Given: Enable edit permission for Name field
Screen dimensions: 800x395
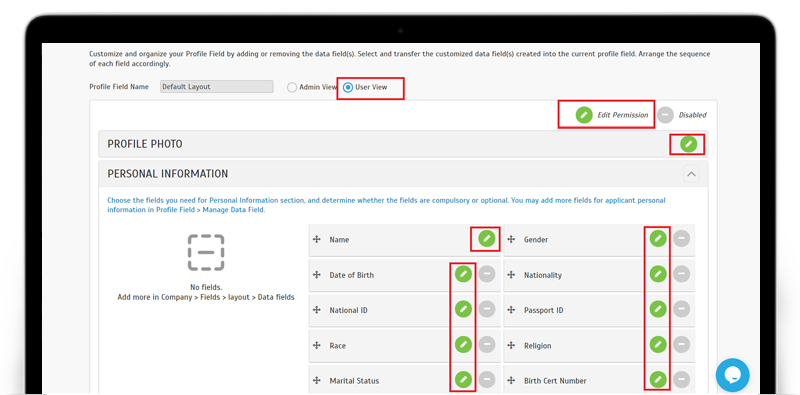Looking at the screenshot, I should coord(487,239).
